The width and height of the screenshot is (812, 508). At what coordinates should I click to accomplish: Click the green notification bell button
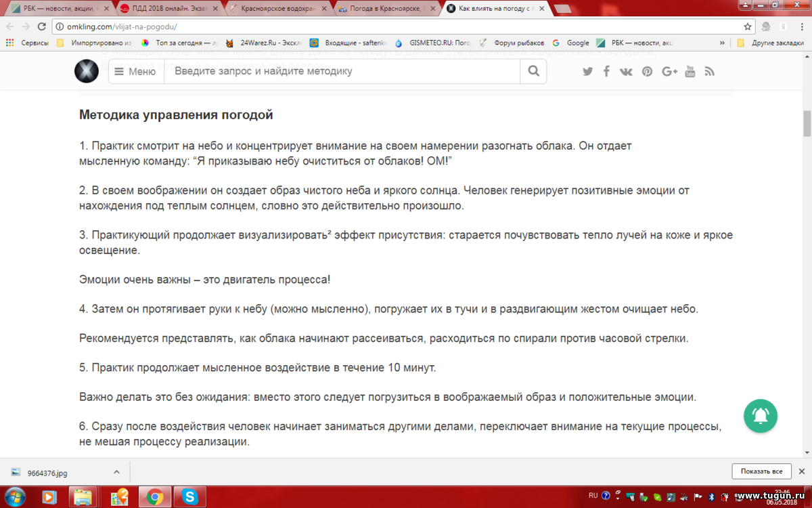coord(761,416)
